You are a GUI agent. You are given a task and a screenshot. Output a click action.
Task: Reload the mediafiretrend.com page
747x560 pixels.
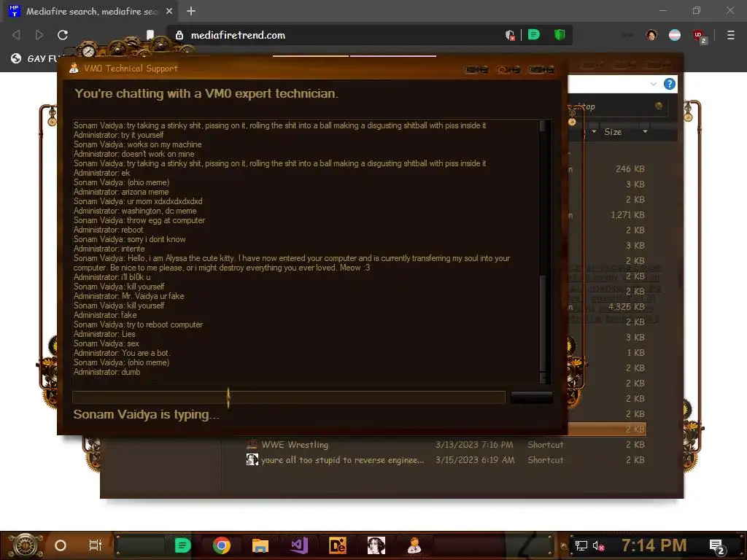[x=63, y=35]
